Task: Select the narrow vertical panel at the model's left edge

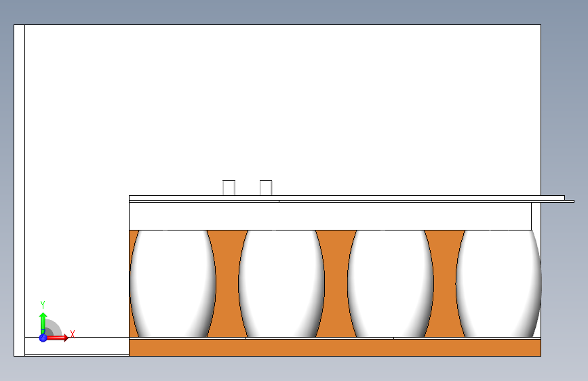Action: tap(20, 190)
